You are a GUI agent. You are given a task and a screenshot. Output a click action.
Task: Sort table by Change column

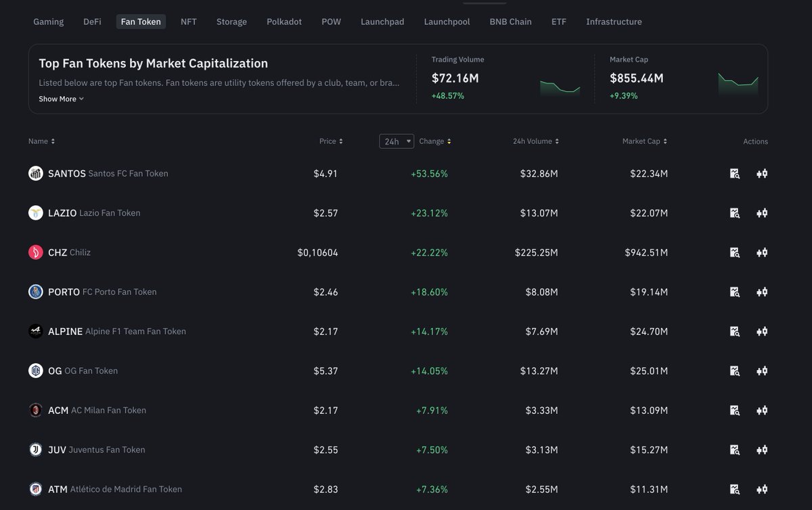tap(435, 141)
